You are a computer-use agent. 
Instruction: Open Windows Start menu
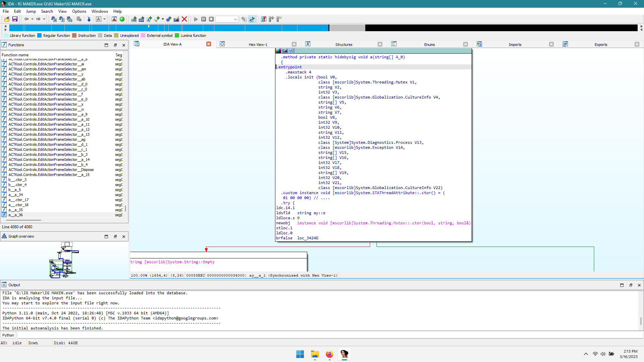pos(300,354)
